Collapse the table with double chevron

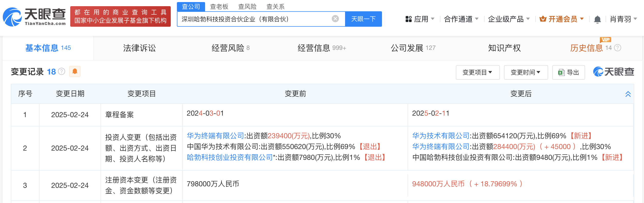pyautogui.click(x=628, y=94)
